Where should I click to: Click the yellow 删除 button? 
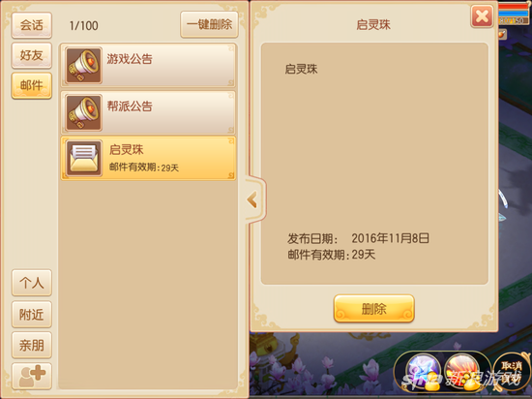tap(374, 308)
